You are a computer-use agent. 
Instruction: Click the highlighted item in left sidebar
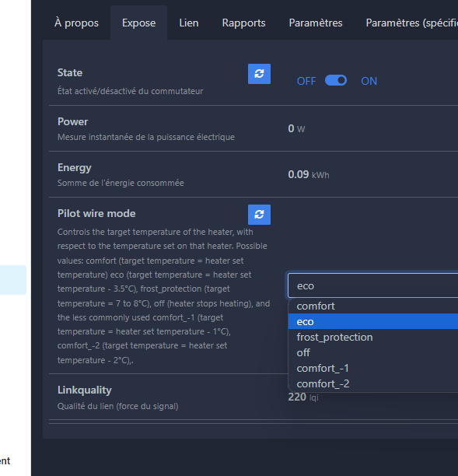pos(13,280)
